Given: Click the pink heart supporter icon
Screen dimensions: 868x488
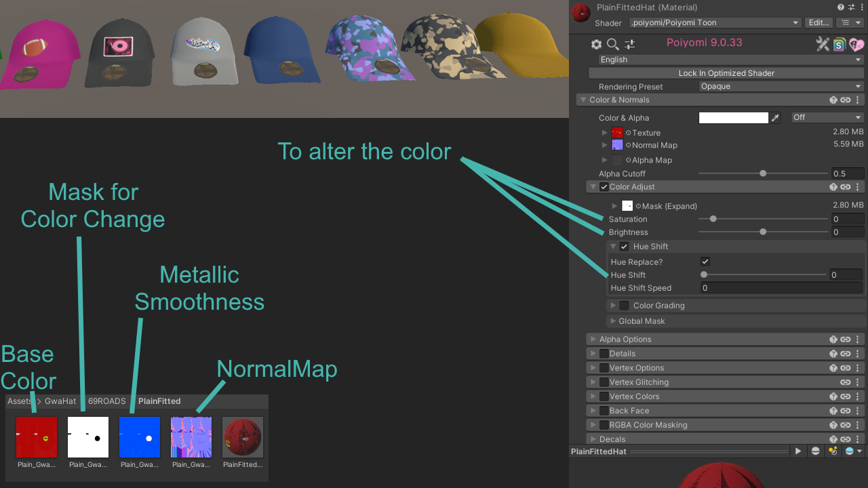Looking at the screenshot, I should point(856,45).
